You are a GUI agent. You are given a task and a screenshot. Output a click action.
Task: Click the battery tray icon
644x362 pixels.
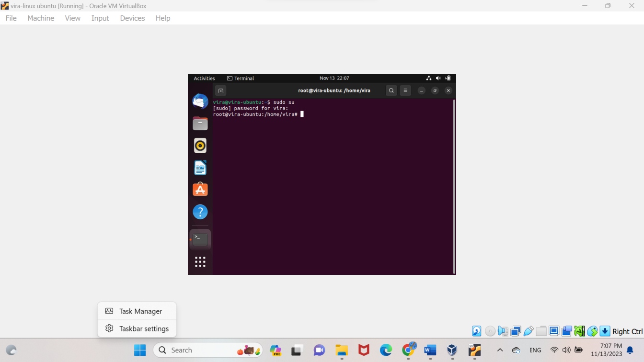578,351
